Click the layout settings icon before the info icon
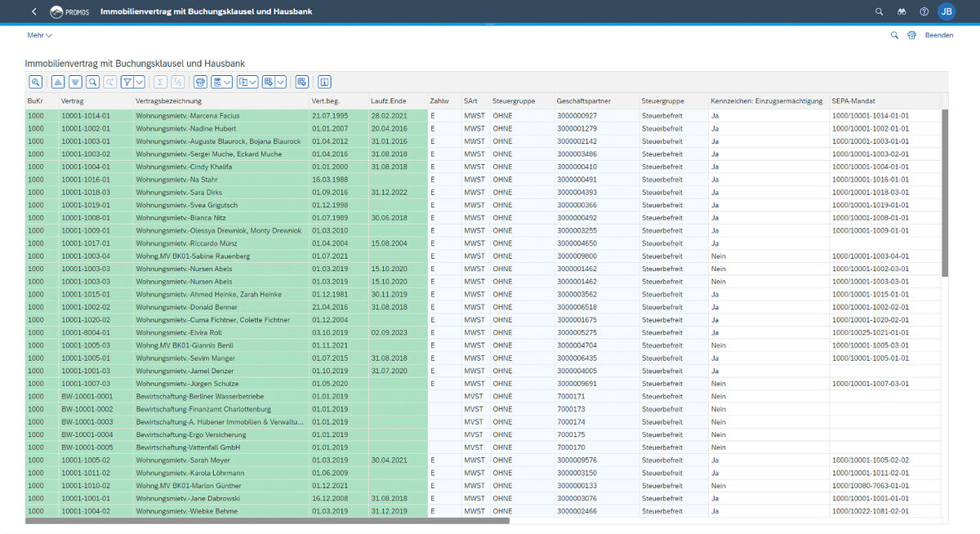The image size is (980, 534). pyautogui.click(x=301, y=82)
